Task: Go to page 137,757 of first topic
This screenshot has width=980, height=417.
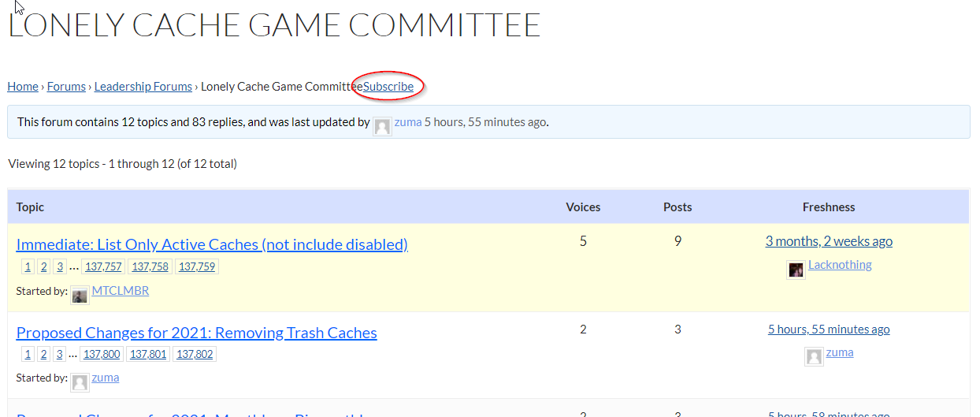Action: [102, 266]
